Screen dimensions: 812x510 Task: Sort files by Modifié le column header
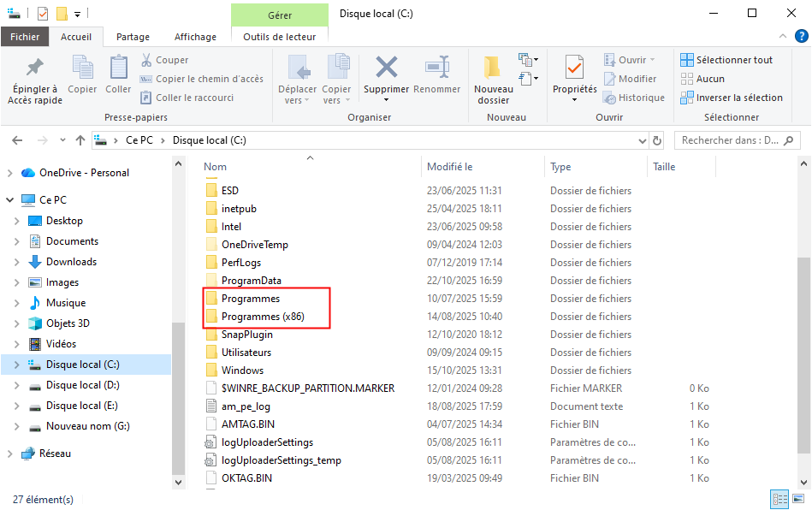(450, 167)
